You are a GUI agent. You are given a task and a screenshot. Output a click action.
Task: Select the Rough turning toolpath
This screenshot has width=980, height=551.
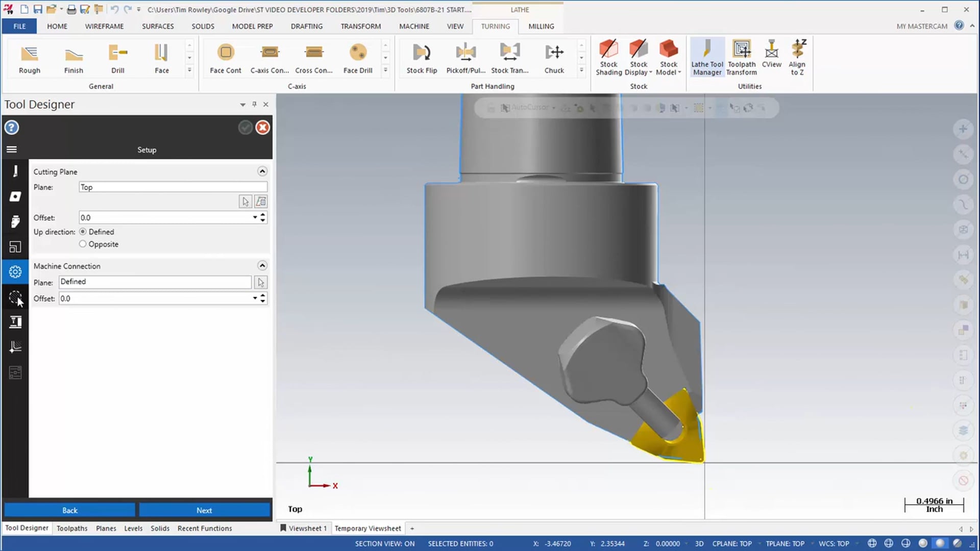pyautogui.click(x=30, y=59)
